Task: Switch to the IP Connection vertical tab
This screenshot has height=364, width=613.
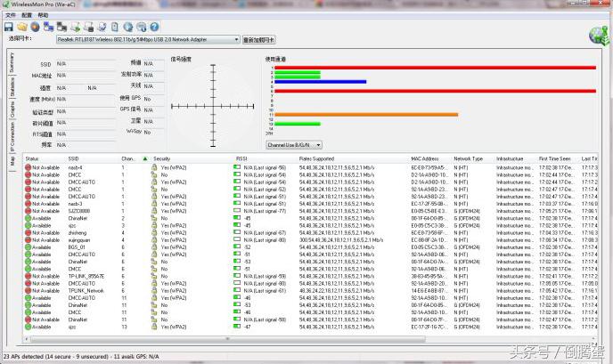Action: (12, 137)
